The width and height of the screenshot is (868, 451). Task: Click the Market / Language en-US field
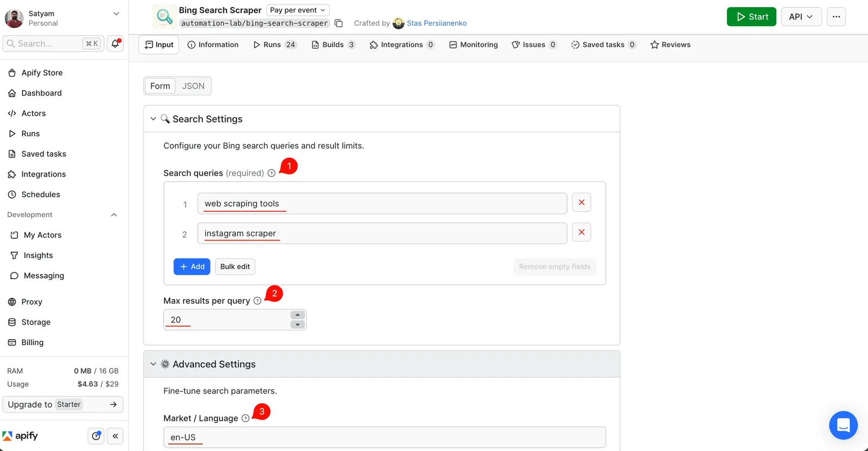[x=385, y=437]
